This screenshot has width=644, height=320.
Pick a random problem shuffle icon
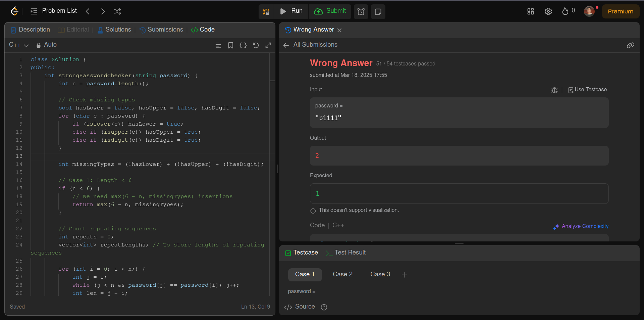(x=117, y=11)
